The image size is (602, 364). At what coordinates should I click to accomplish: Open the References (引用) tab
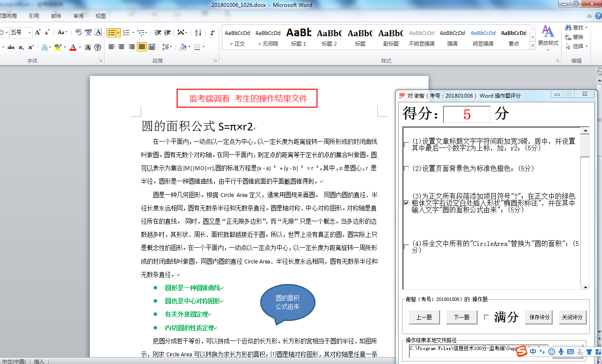tap(34, 16)
